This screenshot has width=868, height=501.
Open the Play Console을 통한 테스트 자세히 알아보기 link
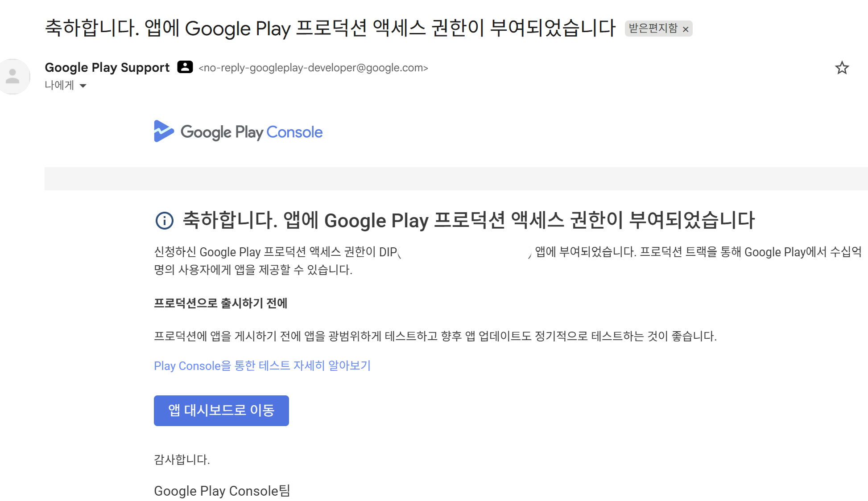pyautogui.click(x=262, y=366)
